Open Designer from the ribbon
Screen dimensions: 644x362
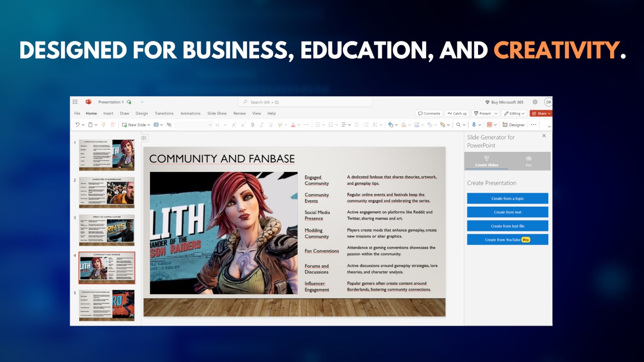click(x=514, y=125)
